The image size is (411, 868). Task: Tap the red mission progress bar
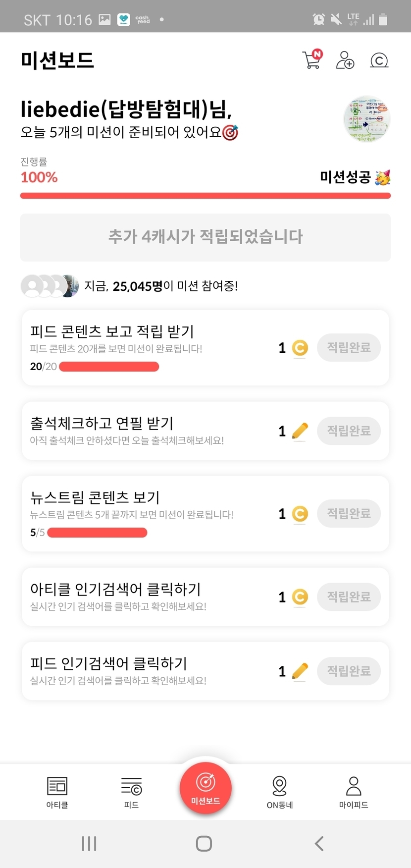205,196
